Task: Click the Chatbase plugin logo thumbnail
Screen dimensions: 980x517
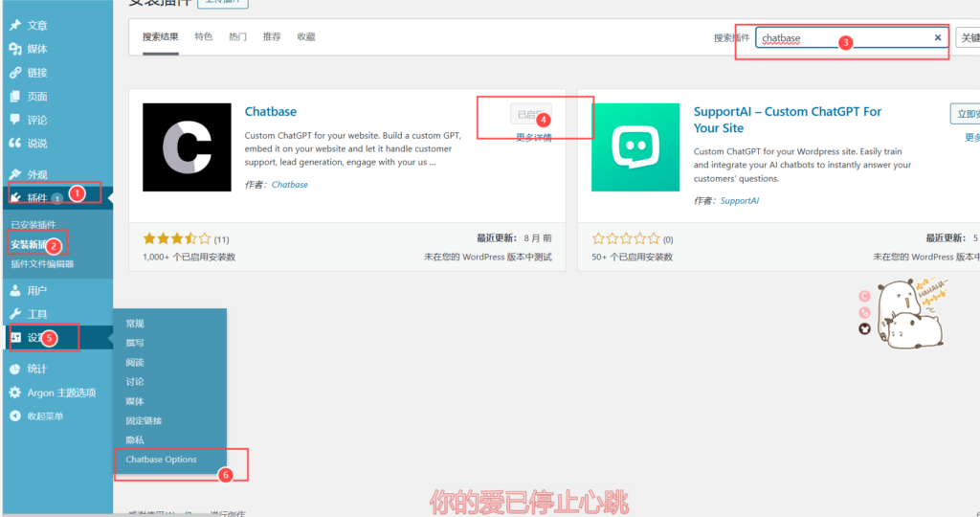Action: [x=187, y=147]
